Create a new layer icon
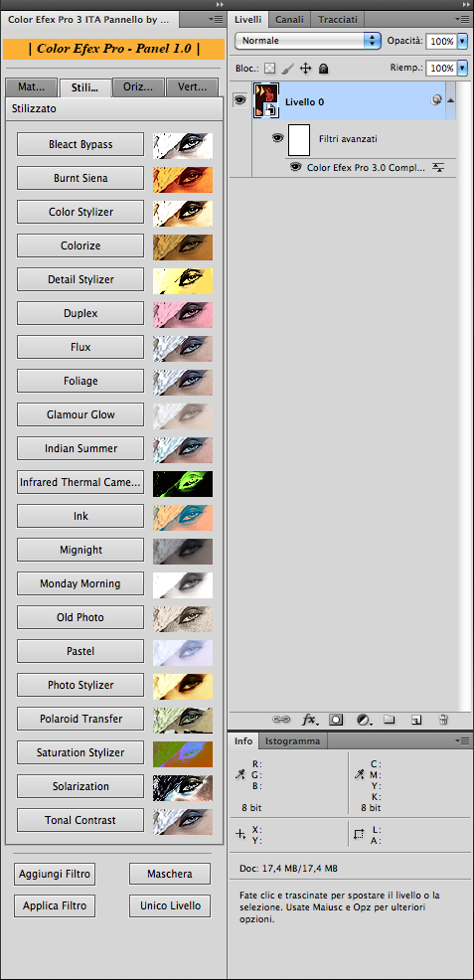Screen dimensions: 474x980 point(416,720)
